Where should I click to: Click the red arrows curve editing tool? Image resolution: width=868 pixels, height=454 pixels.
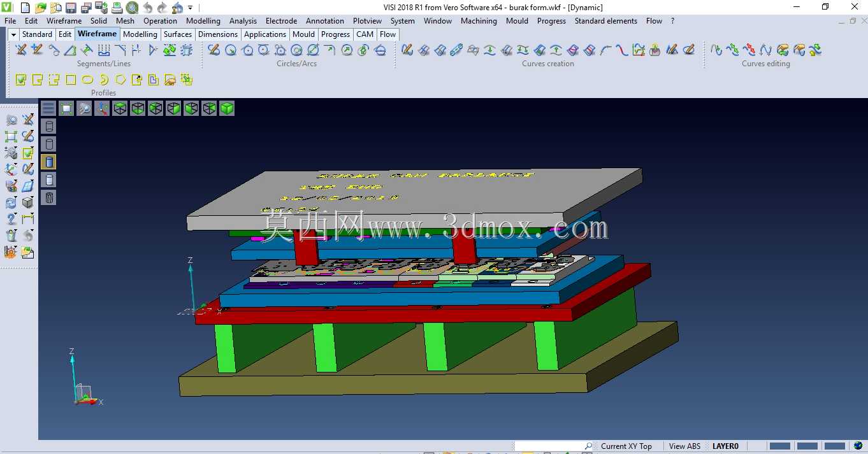click(749, 50)
